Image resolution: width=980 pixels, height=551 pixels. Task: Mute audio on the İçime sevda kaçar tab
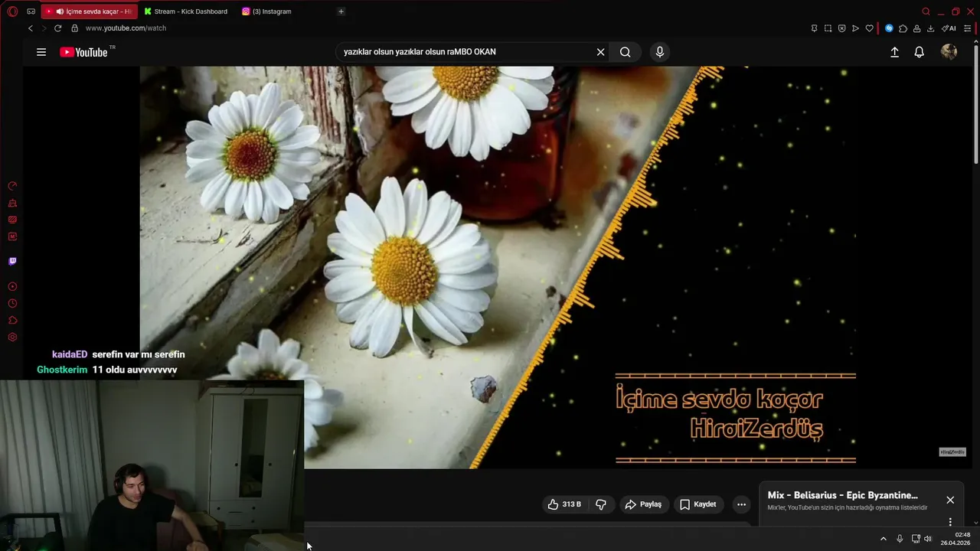coord(60,11)
